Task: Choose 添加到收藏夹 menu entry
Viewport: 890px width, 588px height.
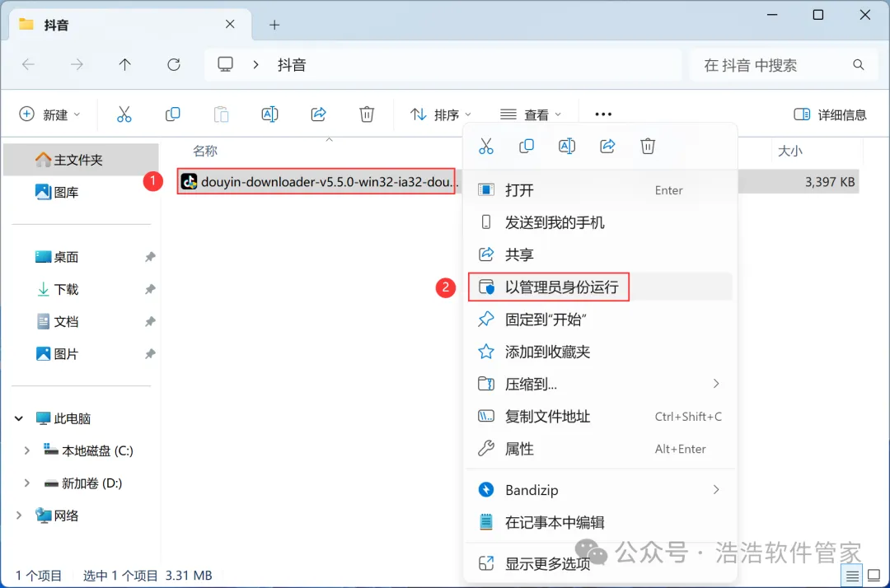Action: [600, 352]
